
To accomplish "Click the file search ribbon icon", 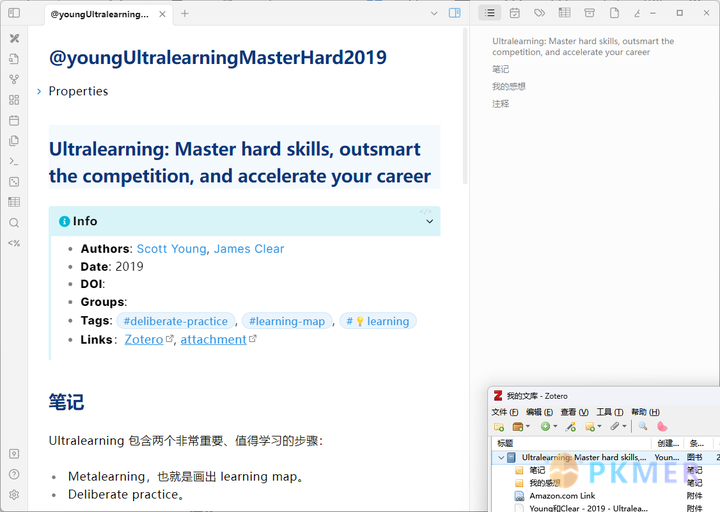I will (14, 59).
